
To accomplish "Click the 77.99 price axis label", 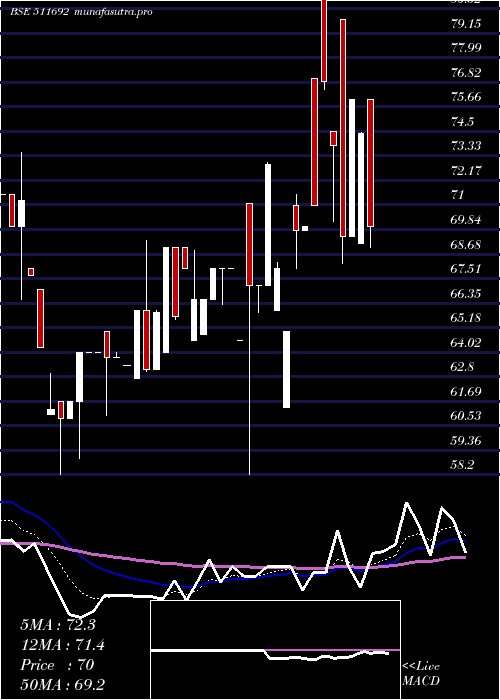I will tap(466, 48).
